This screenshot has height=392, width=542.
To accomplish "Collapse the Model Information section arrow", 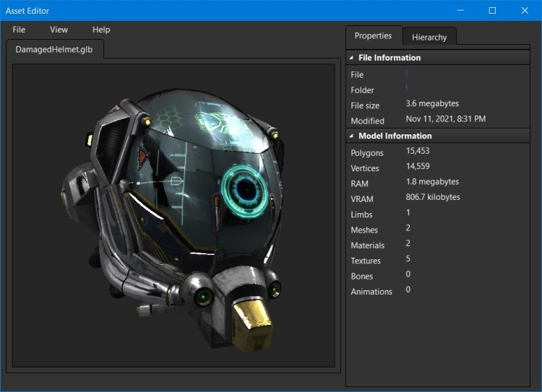I will [351, 136].
